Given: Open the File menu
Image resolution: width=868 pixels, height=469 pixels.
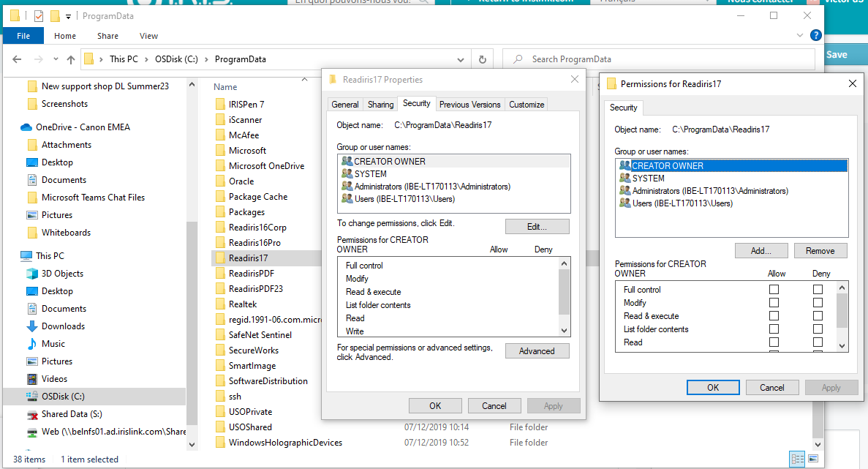Looking at the screenshot, I should pyautogui.click(x=23, y=36).
